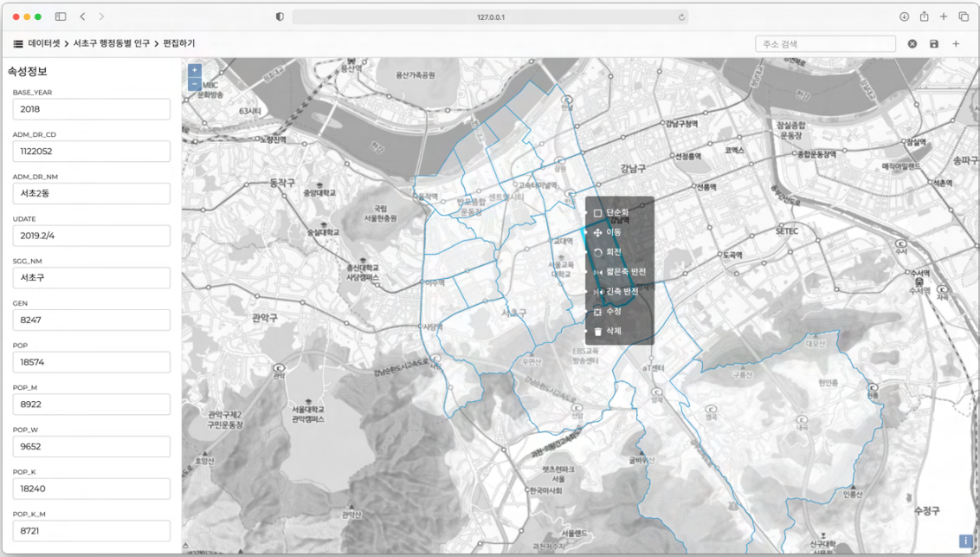This screenshot has height=557, width=980.
Task: Click the 주소 검색 address search field
Action: pyautogui.click(x=825, y=44)
